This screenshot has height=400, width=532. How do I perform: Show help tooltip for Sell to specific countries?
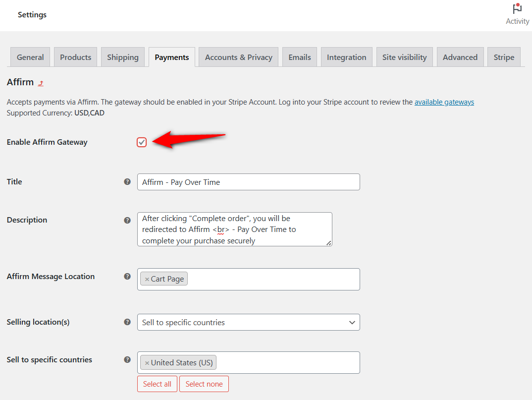click(127, 359)
